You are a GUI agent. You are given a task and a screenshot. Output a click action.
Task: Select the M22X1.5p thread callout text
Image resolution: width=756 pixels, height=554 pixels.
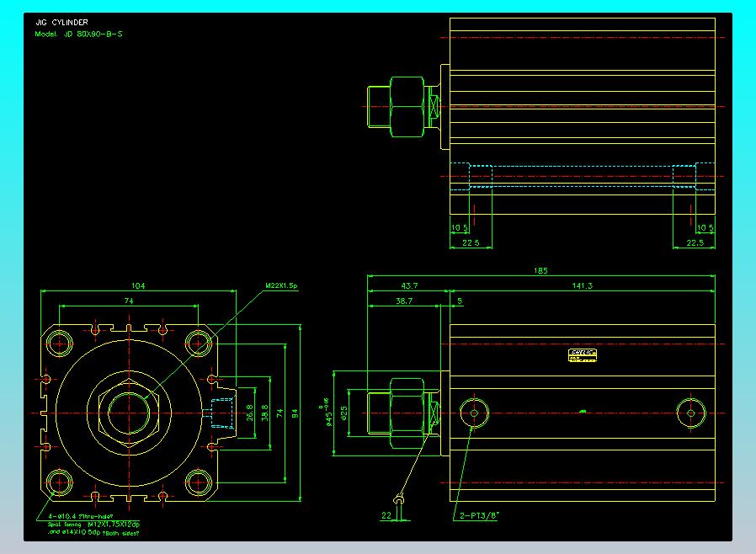pyautogui.click(x=281, y=286)
